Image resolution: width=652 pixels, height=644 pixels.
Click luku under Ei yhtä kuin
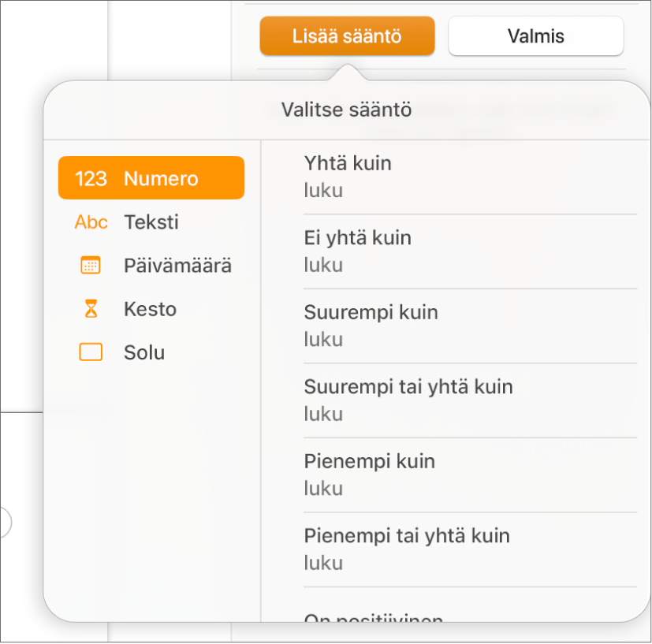323,265
